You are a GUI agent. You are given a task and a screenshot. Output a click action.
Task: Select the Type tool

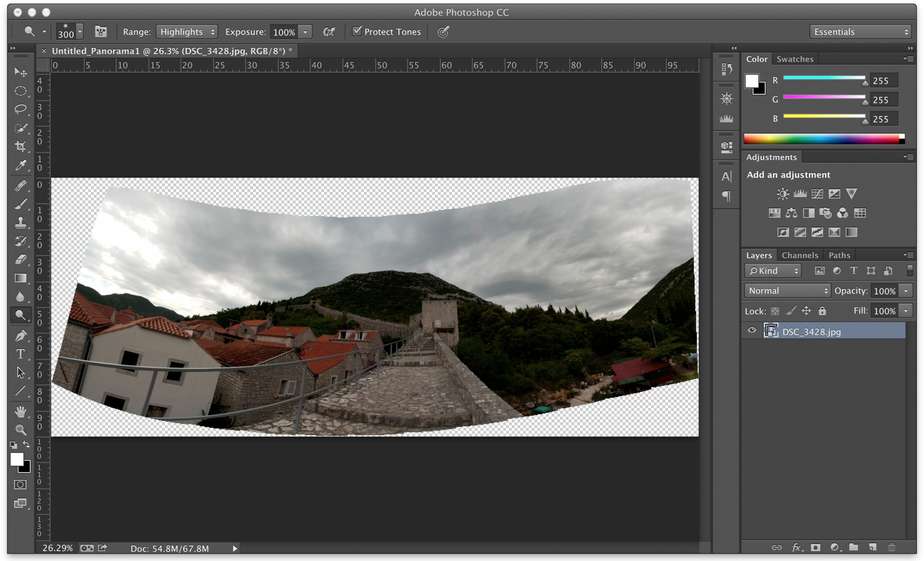tap(21, 354)
